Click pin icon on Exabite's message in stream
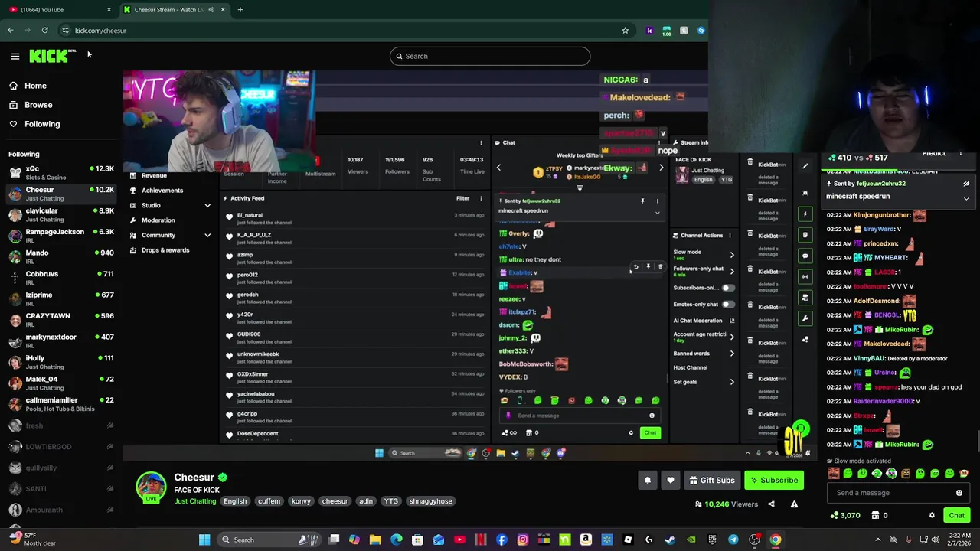Image resolution: width=980 pixels, height=551 pixels. pyautogui.click(x=648, y=267)
